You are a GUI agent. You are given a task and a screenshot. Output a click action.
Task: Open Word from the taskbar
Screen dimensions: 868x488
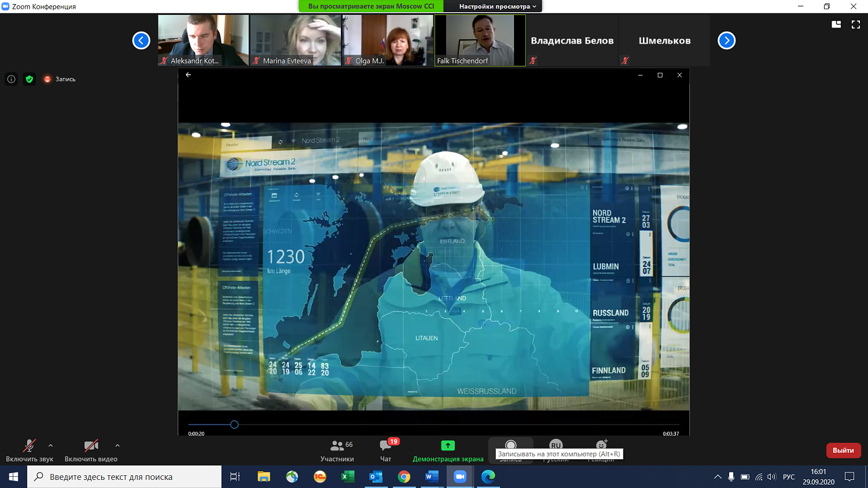coord(432,476)
